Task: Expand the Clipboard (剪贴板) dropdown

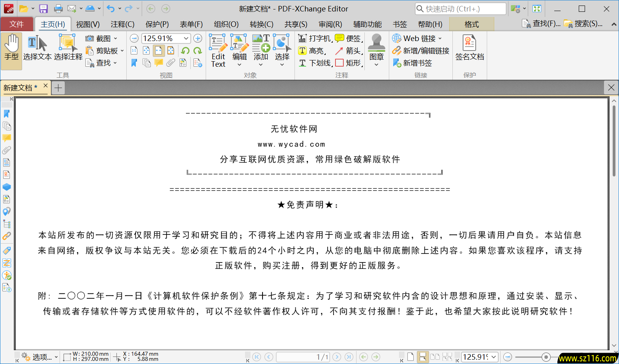Action: pyautogui.click(x=122, y=51)
